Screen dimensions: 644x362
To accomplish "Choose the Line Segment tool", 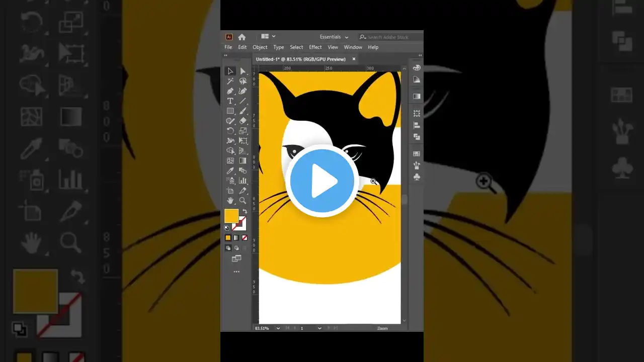I will [243, 101].
